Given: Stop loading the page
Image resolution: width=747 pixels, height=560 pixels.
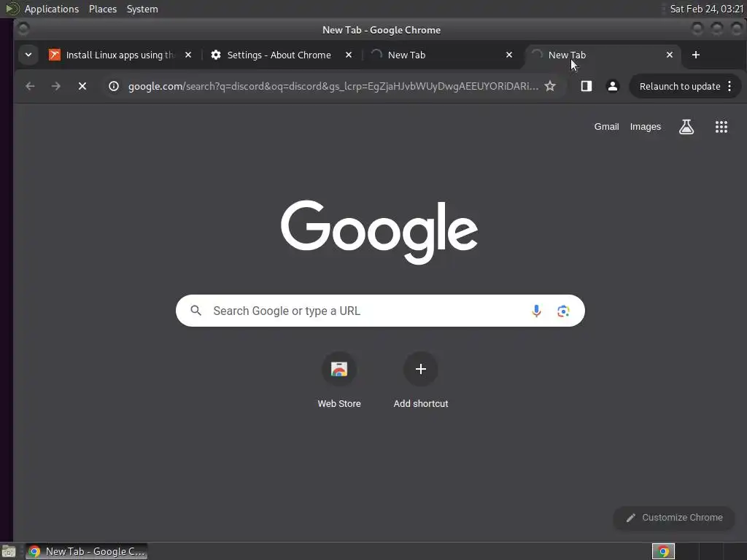Looking at the screenshot, I should [x=82, y=86].
